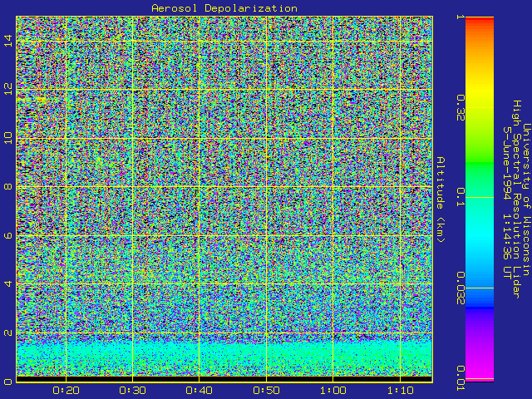Click altitude label 6 on left axis

tap(8, 235)
